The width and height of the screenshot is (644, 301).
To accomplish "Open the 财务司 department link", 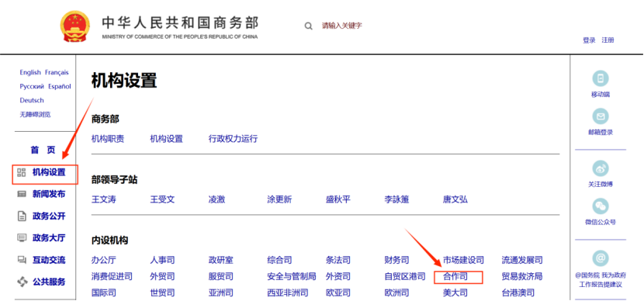I will [x=396, y=260].
